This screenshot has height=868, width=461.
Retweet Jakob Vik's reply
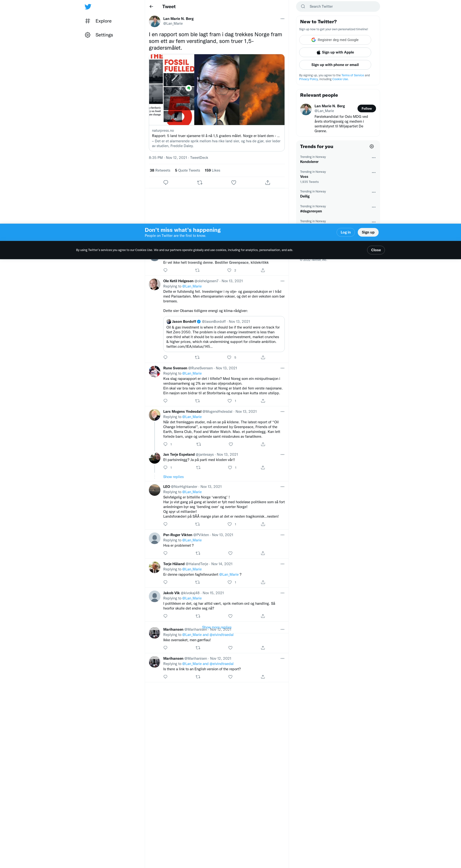(198, 616)
